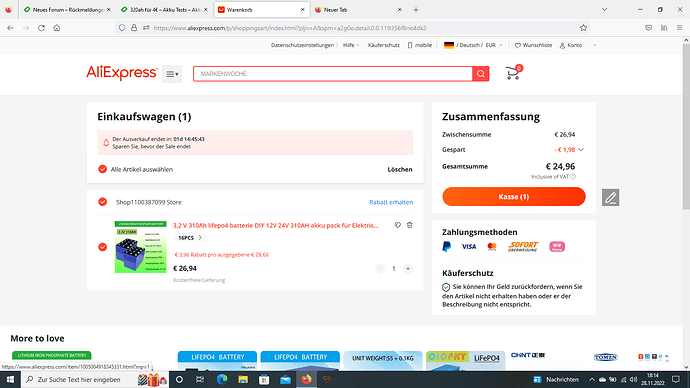Open the shopping cart icon in header
690x388 pixels.
click(x=513, y=73)
